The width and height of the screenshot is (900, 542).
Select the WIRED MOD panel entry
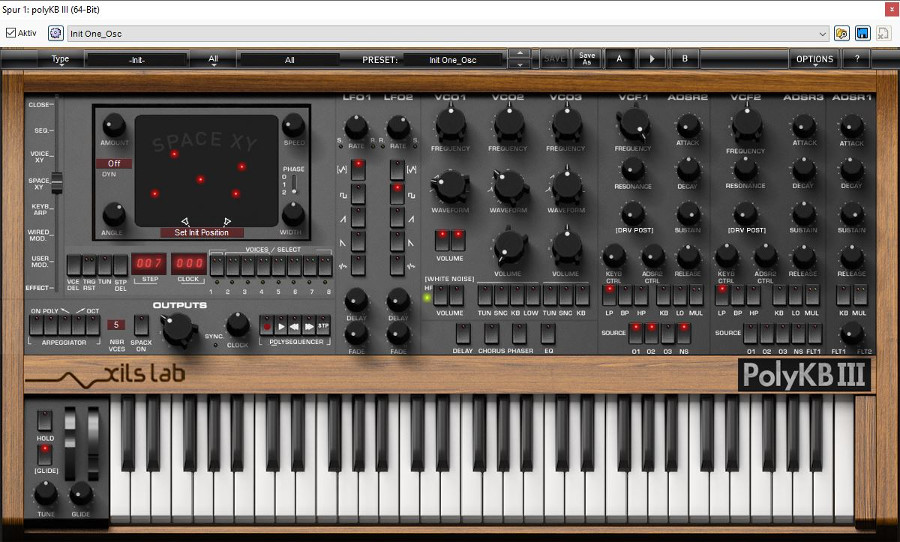[38, 235]
